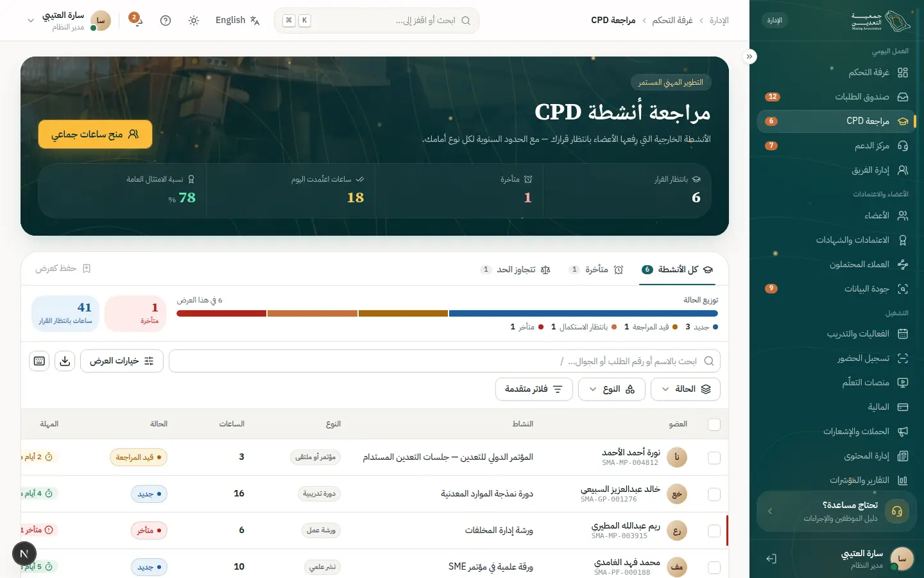Check the row for نورة أحمد الأحمد

coord(714,458)
